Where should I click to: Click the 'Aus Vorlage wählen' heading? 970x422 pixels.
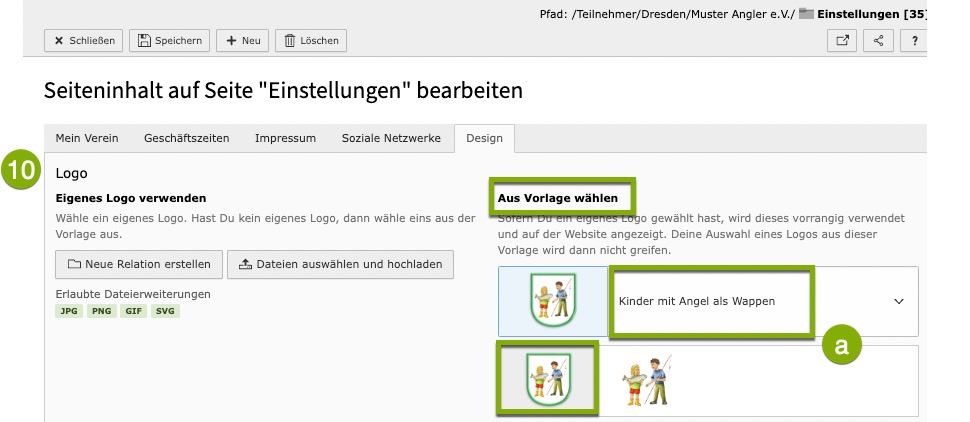coord(558,198)
